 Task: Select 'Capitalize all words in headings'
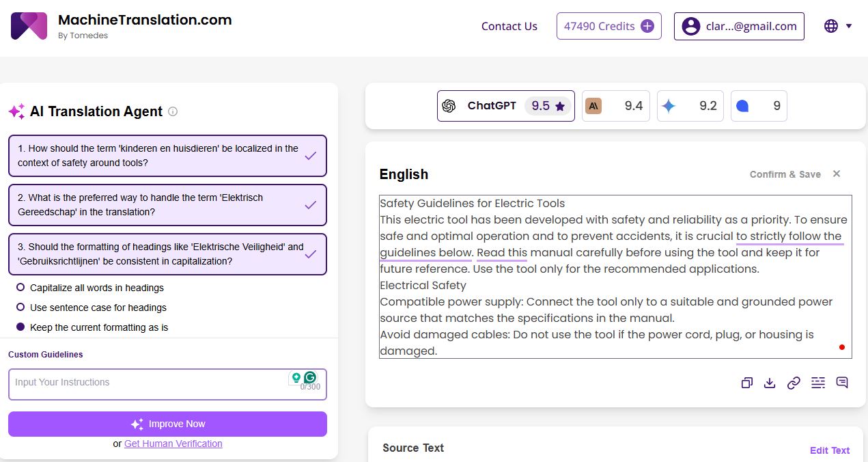(x=20, y=288)
